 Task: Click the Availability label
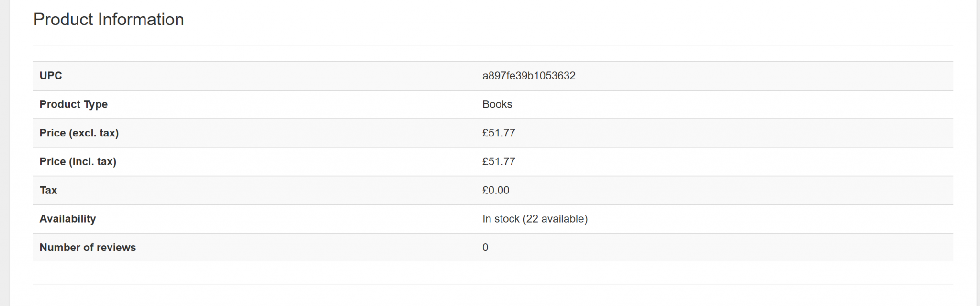pos(67,219)
